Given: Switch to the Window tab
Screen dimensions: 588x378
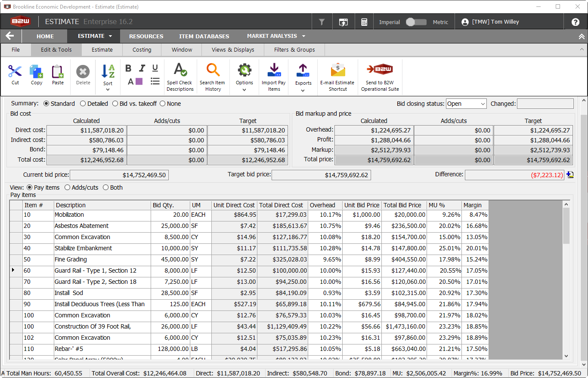Looking at the screenshot, I should point(182,49).
